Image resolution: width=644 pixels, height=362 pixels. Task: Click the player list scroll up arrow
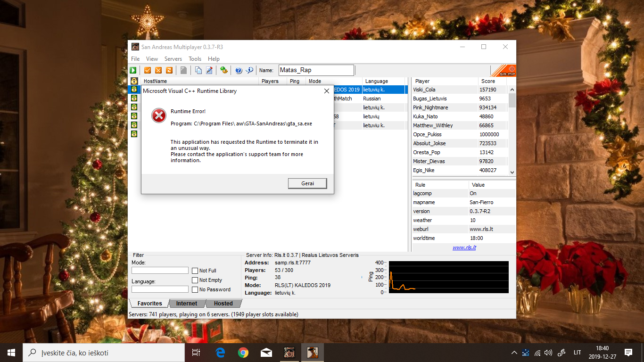coord(512,90)
